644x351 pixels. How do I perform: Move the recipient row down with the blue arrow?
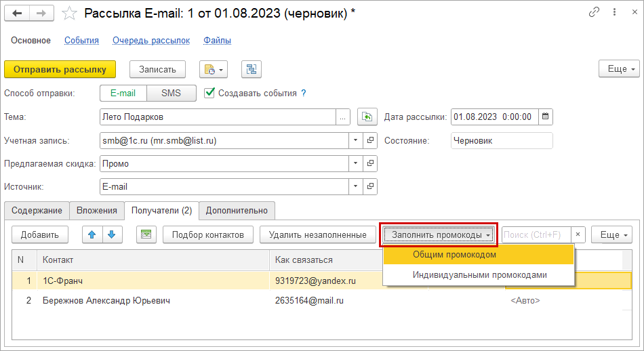click(111, 234)
